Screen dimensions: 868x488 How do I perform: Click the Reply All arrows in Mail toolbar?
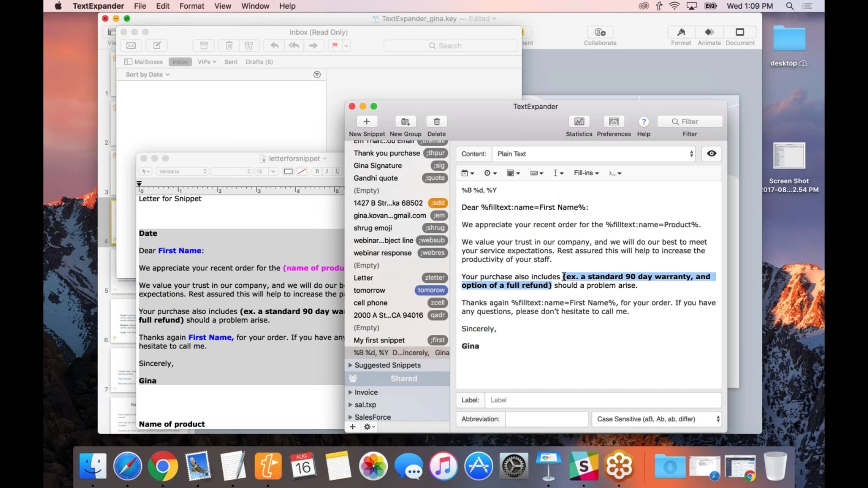294,46
